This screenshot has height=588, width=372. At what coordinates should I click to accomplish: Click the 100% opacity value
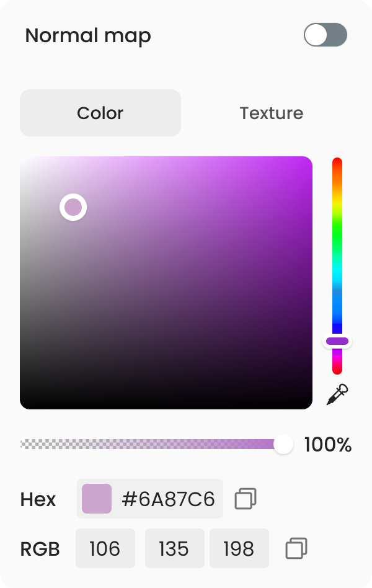click(328, 445)
